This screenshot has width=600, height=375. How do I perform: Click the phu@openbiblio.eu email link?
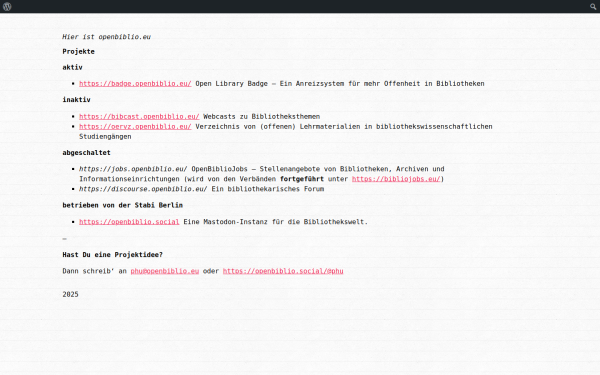165,271
